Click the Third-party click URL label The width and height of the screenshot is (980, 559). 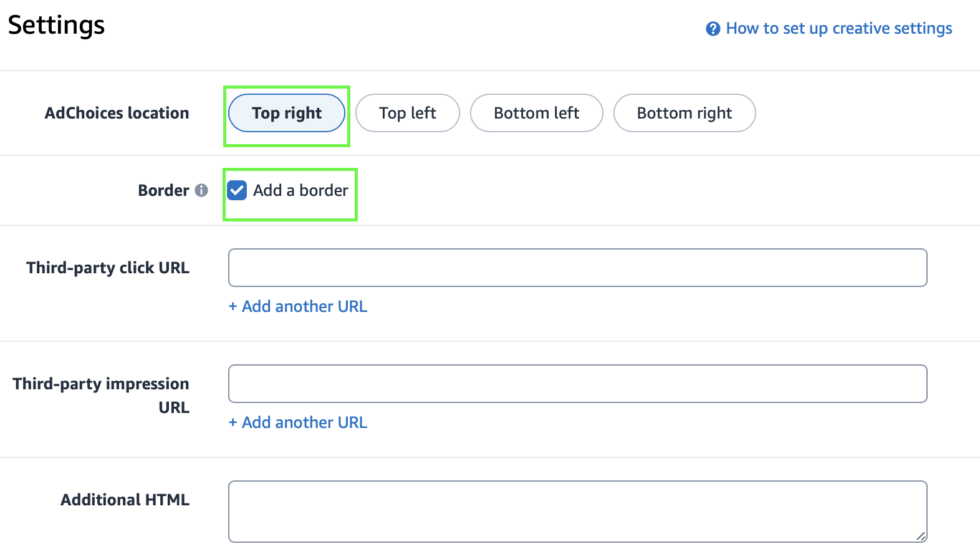click(107, 268)
